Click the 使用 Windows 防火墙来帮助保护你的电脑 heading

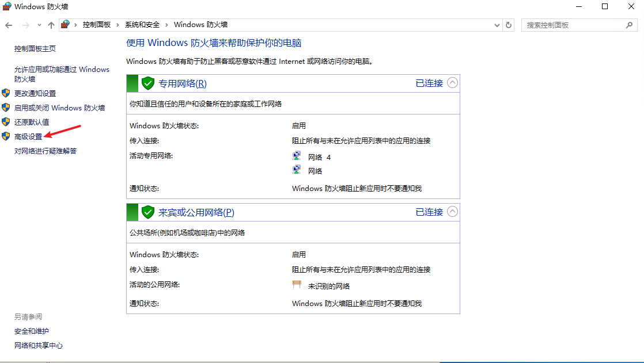pyautogui.click(x=214, y=43)
